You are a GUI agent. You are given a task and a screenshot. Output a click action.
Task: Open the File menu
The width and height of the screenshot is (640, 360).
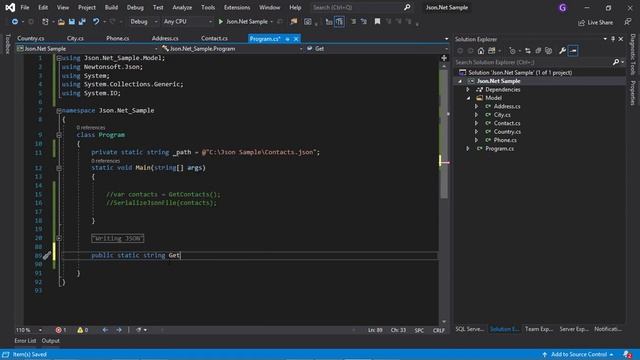(x=24, y=7)
